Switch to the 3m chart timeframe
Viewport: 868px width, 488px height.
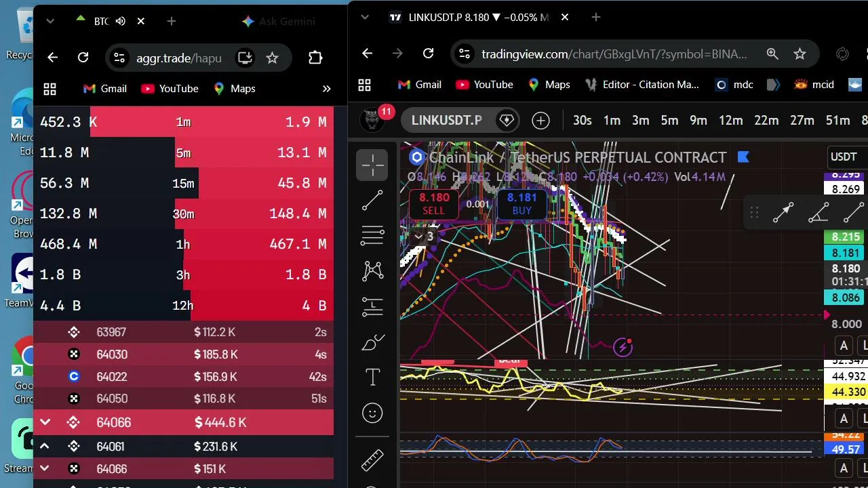click(x=641, y=120)
